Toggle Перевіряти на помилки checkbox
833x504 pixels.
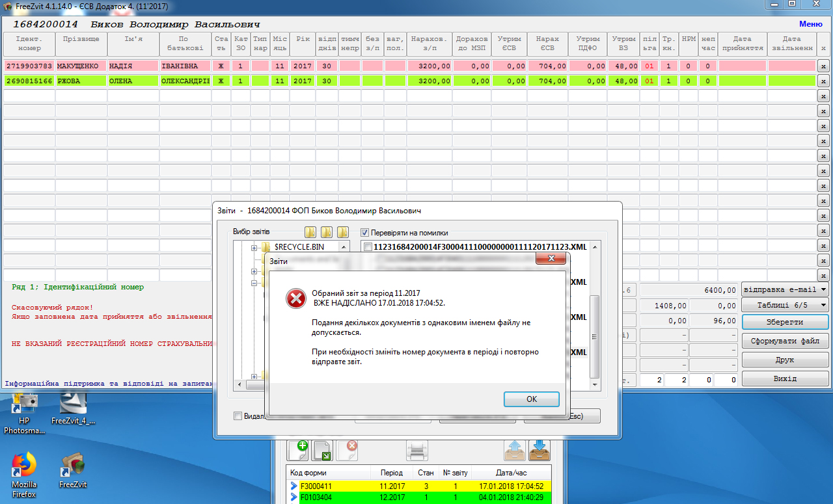365,232
